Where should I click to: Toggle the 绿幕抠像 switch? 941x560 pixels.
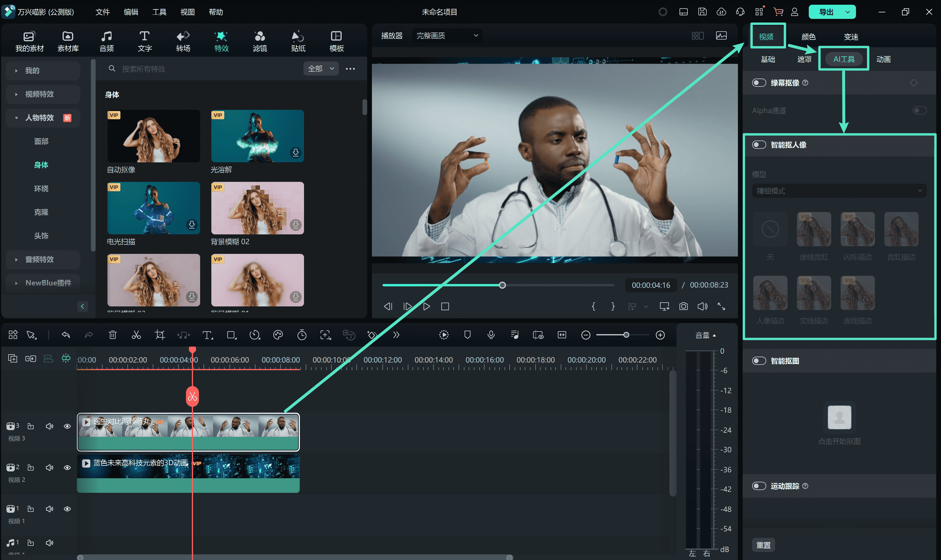coord(759,83)
